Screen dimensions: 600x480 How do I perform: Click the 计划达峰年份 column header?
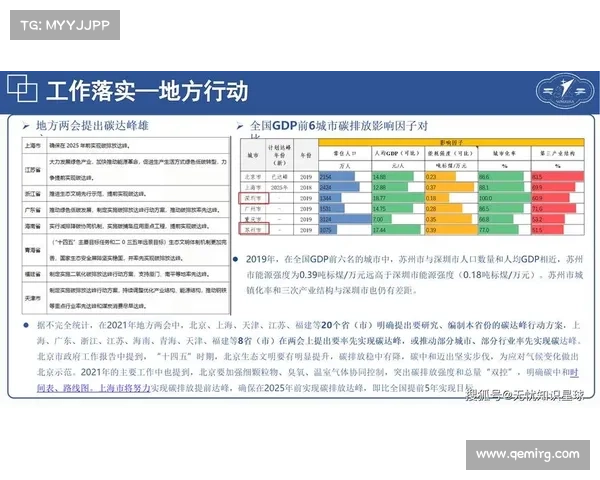pos(279,155)
